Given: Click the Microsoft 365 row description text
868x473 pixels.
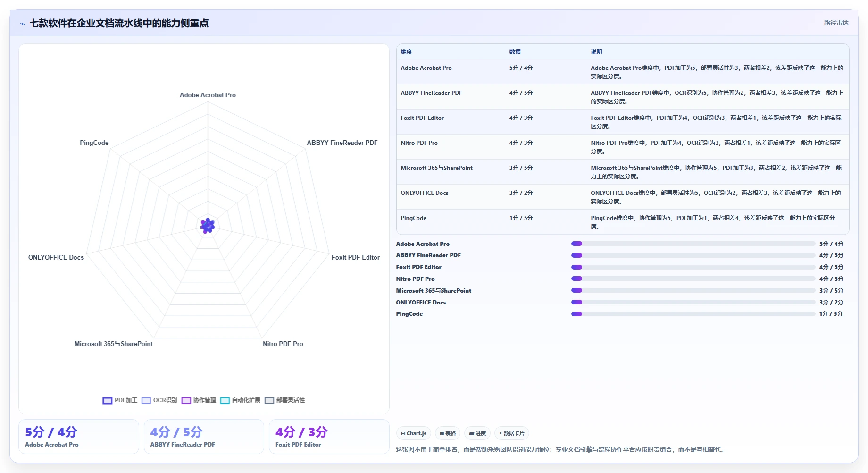Looking at the screenshot, I should coord(716,172).
